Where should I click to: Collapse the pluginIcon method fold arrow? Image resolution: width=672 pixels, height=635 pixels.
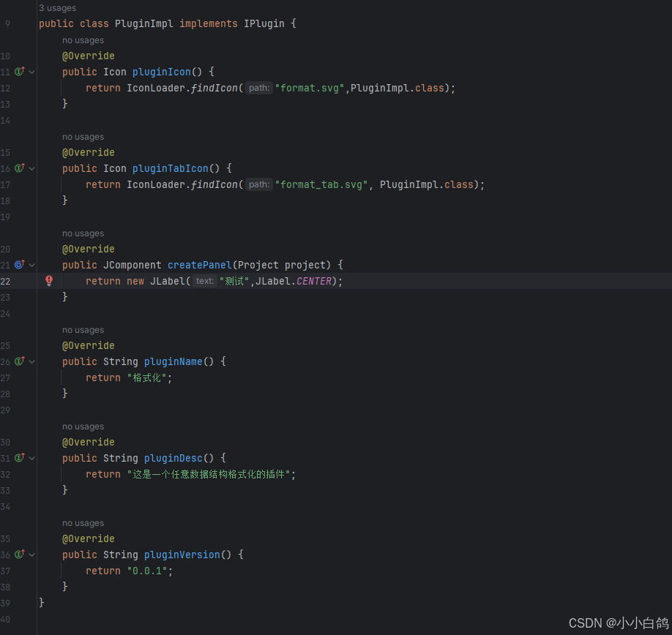pos(31,72)
